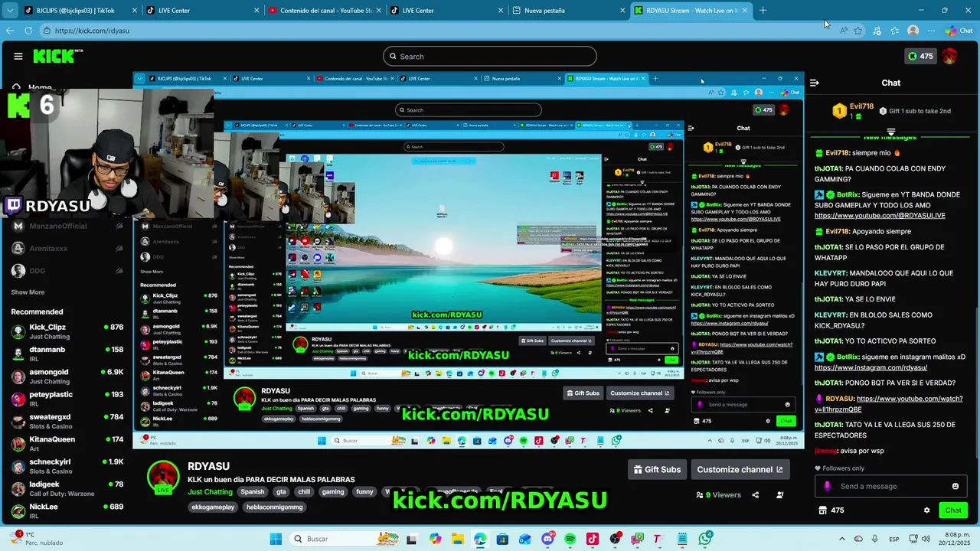Click the OBS Studio taskbar icon
The height and width of the screenshot is (551, 980).
tap(616, 539)
